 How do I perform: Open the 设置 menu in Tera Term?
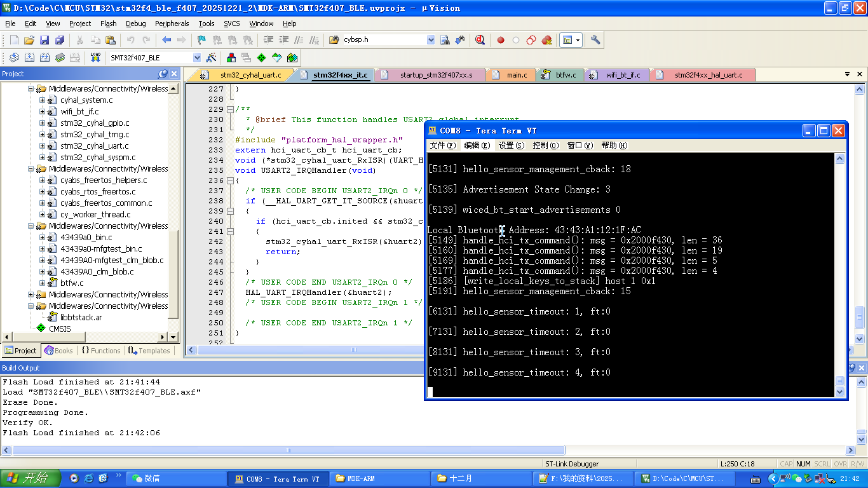[x=511, y=146]
